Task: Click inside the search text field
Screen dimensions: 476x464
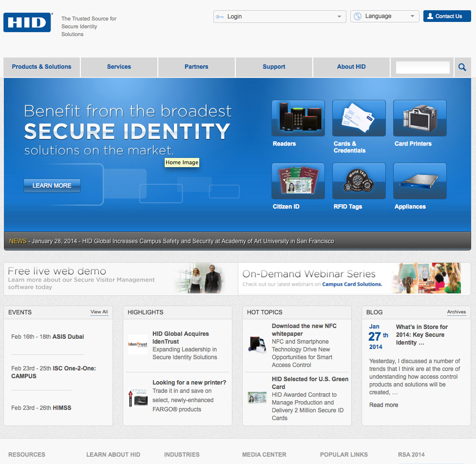Action: (422, 67)
